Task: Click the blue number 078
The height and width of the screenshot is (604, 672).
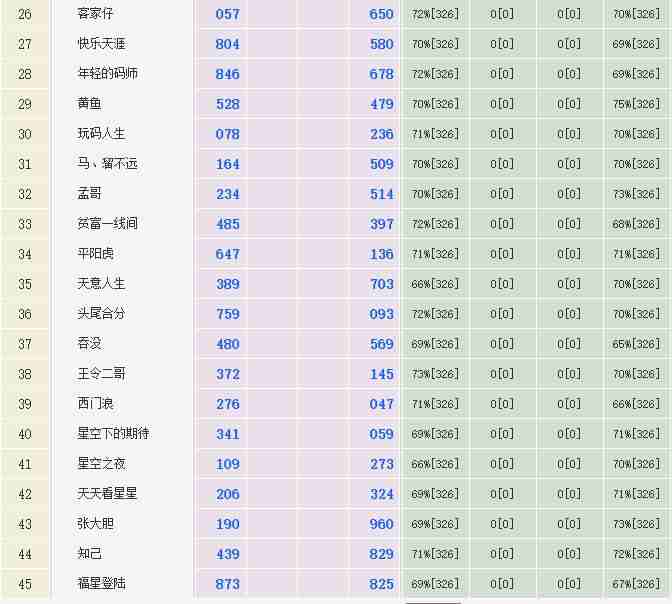Action: [227, 134]
